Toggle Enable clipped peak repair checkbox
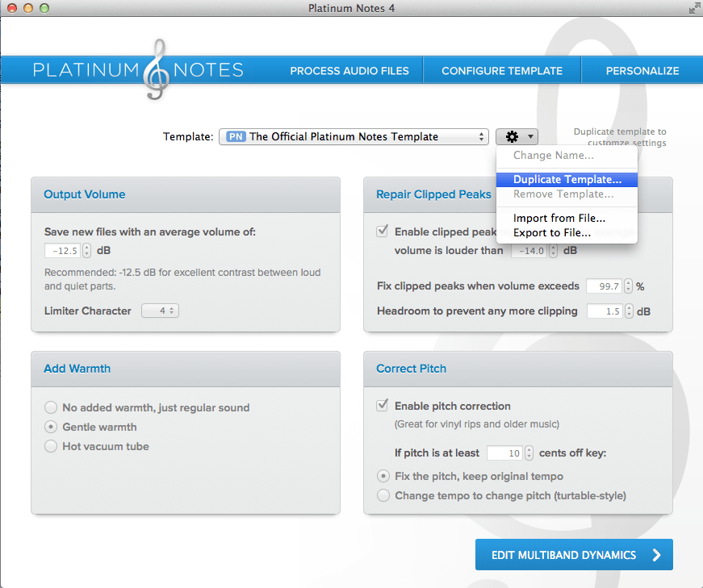Screen dimensions: 703x588 coord(383,231)
